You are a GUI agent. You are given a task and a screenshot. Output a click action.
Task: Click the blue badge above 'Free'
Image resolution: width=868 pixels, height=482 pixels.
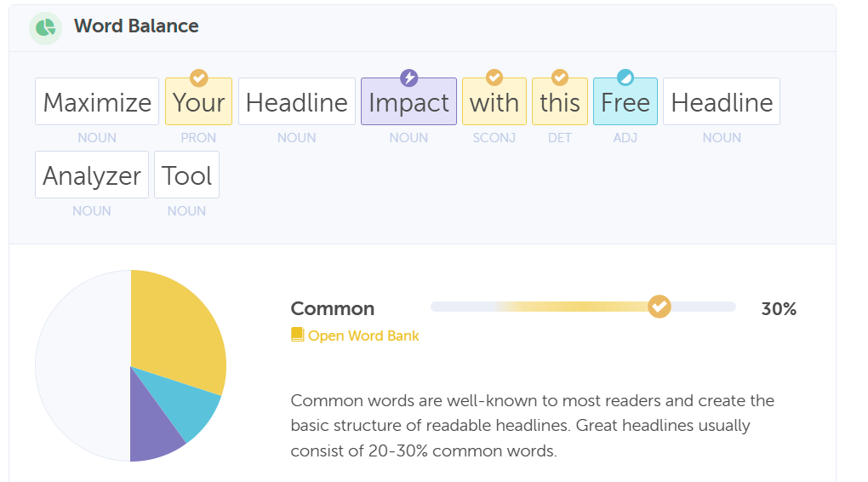click(625, 78)
